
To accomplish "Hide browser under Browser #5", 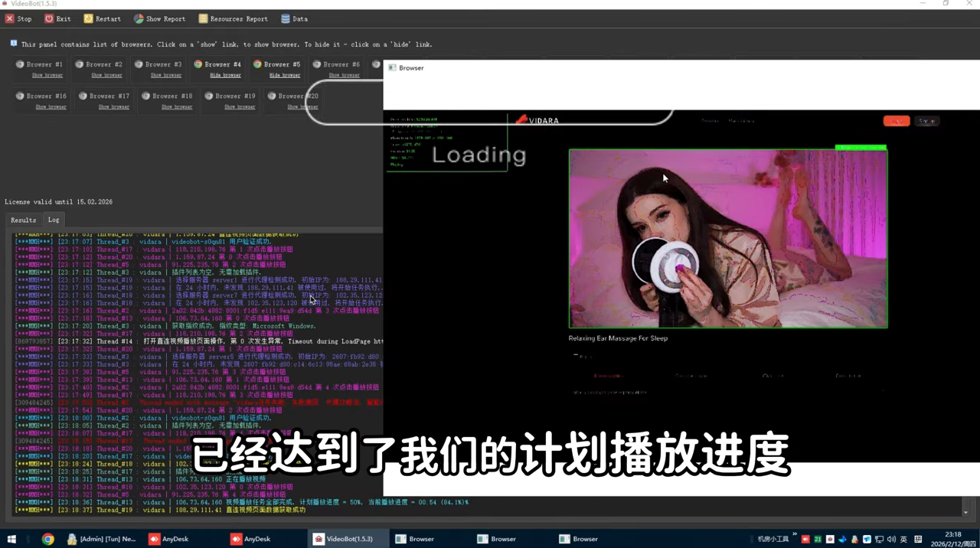I will coord(285,75).
